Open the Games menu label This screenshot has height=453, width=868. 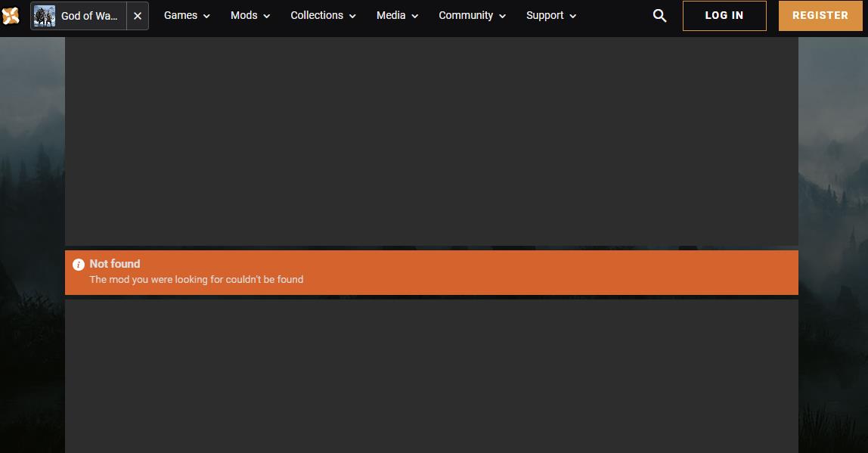181,16
